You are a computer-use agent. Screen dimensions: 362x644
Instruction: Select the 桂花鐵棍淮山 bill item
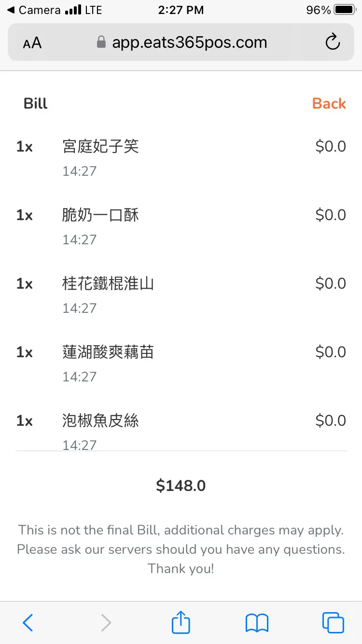pyautogui.click(x=108, y=283)
